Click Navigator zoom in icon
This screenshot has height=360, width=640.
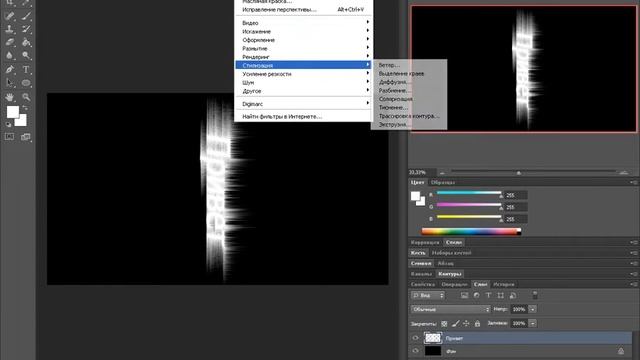pos(624,173)
